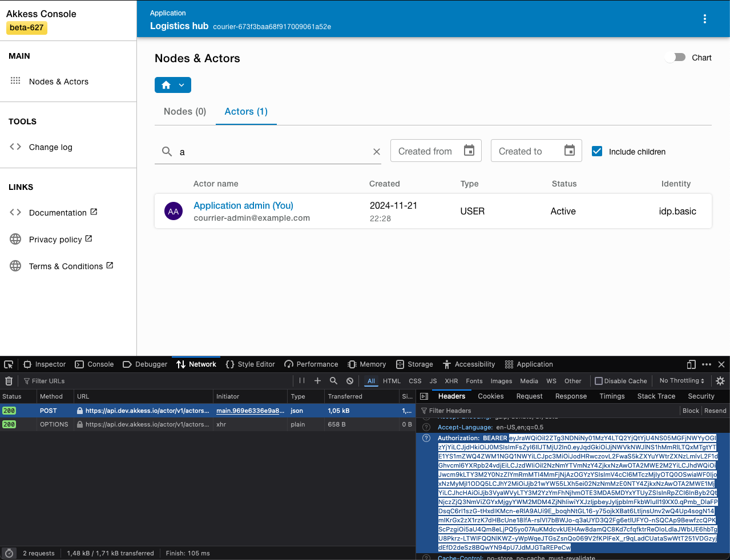Click the clear requests trash icon
Image resolution: width=730 pixels, height=560 pixels.
point(9,381)
